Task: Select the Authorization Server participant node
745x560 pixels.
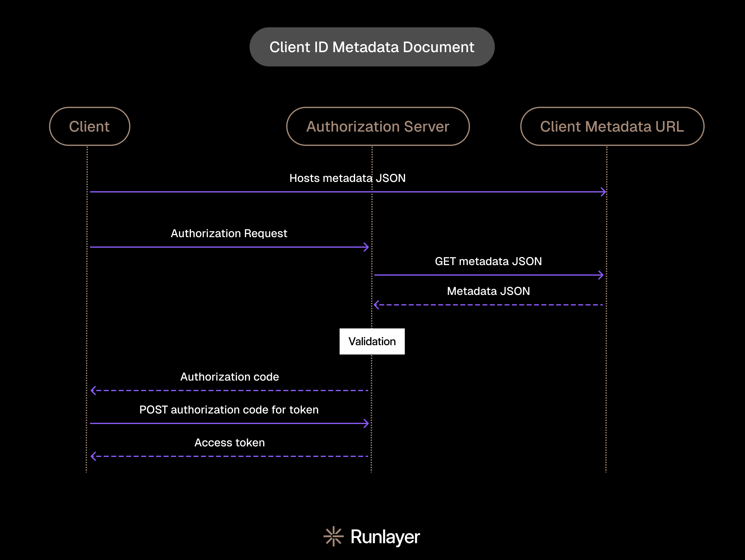Action: pos(377,127)
